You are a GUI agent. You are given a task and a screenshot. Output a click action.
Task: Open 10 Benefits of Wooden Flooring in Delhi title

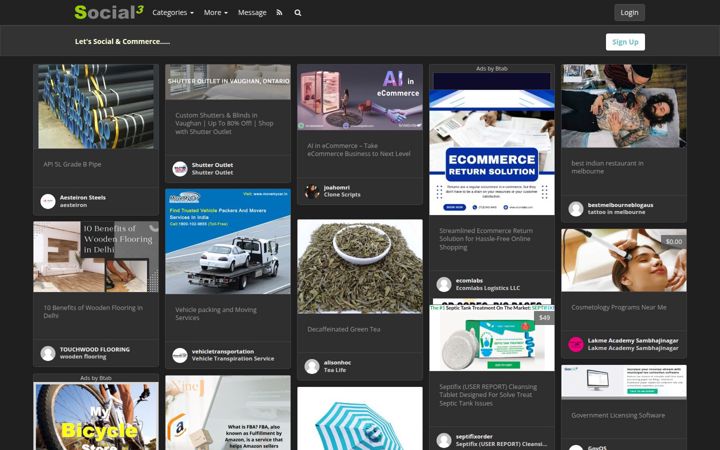[93, 311]
